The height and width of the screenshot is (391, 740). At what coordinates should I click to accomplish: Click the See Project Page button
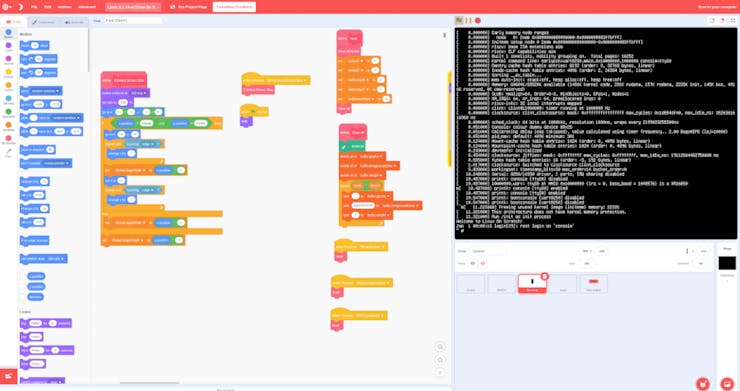pos(189,7)
